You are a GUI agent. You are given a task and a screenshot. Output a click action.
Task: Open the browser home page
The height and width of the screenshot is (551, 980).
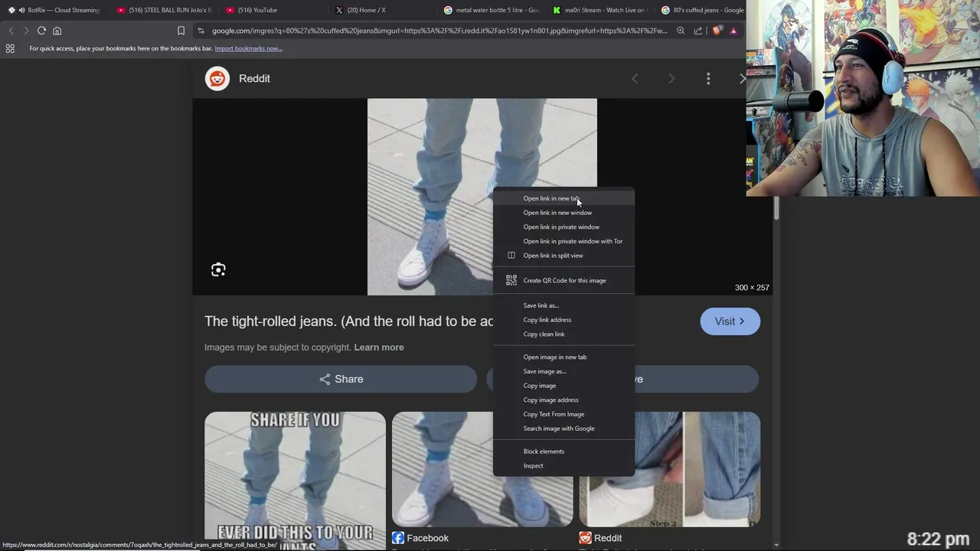(57, 31)
